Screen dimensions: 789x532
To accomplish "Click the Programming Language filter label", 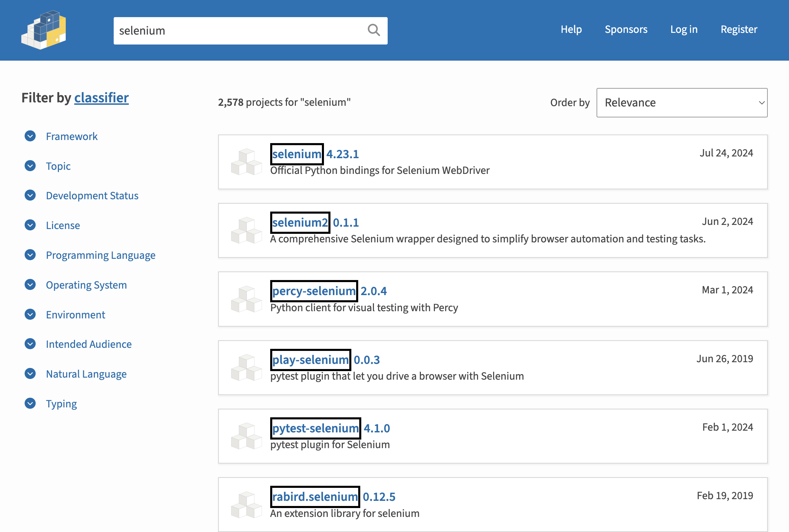I will (101, 255).
